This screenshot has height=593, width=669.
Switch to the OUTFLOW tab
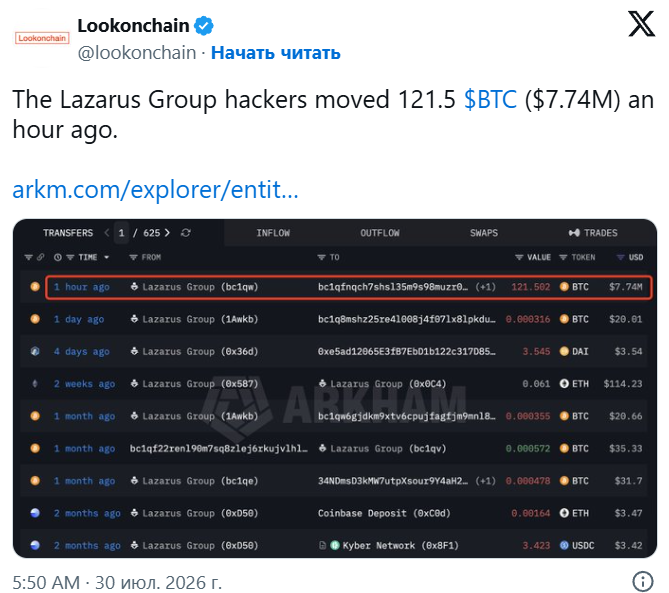380,233
